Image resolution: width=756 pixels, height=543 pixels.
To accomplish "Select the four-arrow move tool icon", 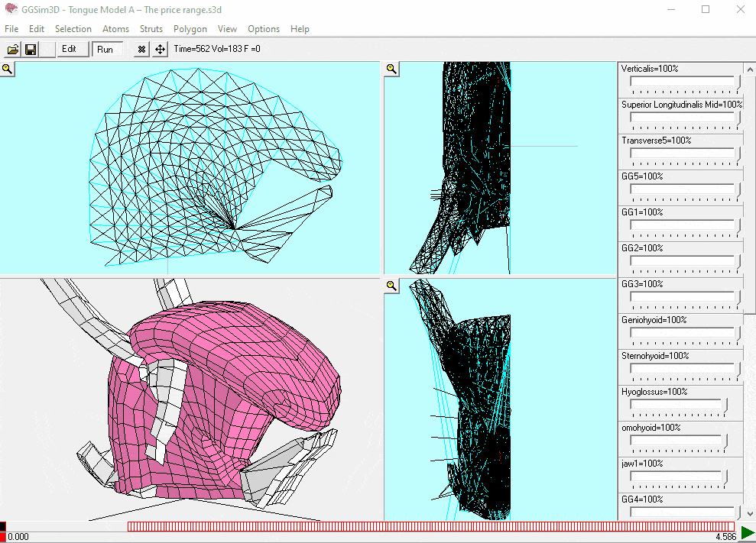I will (x=160, y=50).
